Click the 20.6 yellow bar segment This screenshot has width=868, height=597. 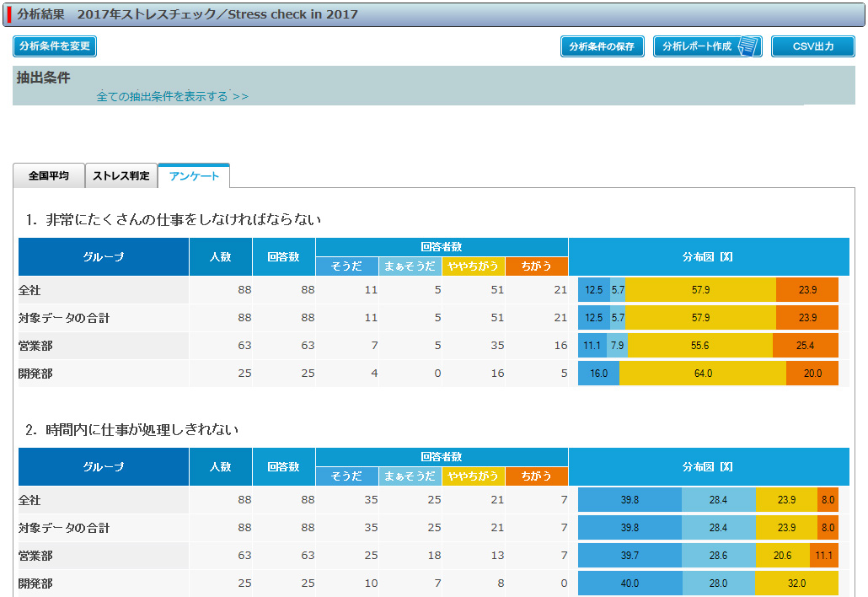click(782, 556)
